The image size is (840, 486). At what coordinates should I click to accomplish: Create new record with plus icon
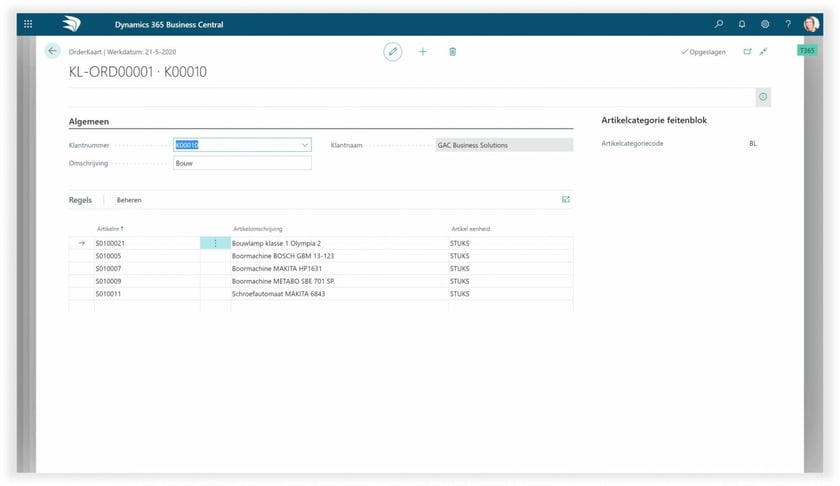pos(423,51)
